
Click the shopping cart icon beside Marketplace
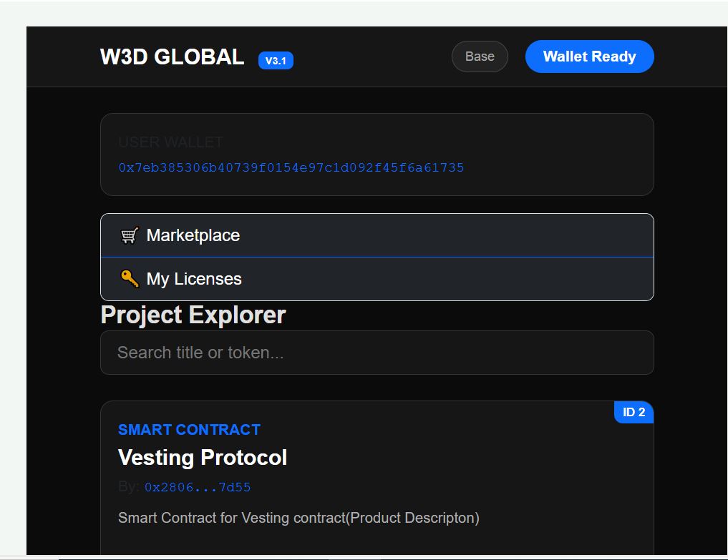click(130, 235)
